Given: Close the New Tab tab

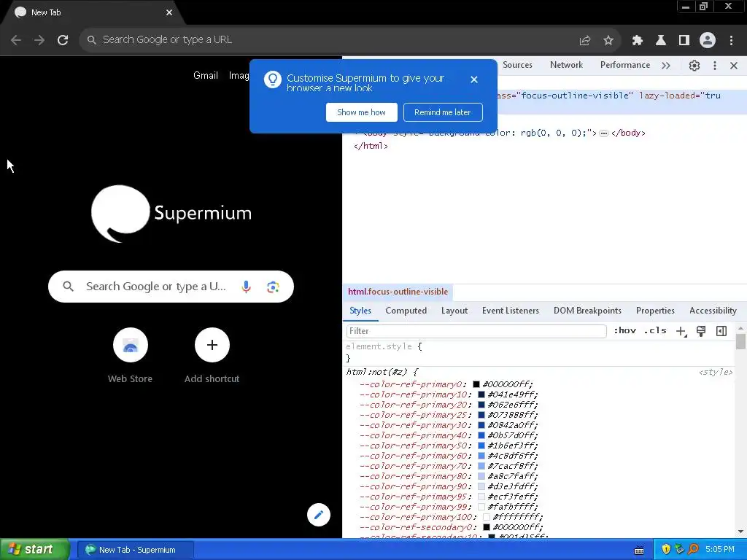Looking at the screenshot, I should (x=169, y=12).
